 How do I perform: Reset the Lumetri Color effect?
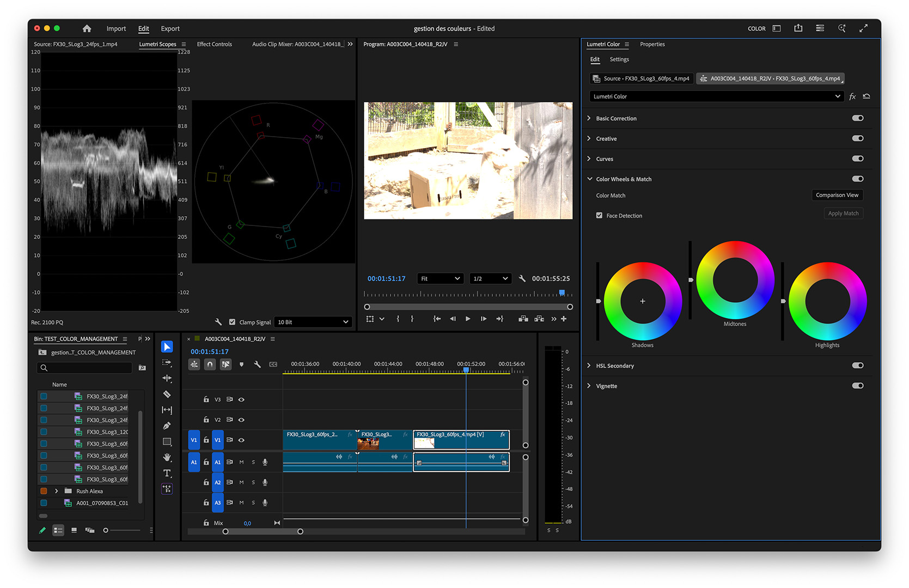point(867,96)
